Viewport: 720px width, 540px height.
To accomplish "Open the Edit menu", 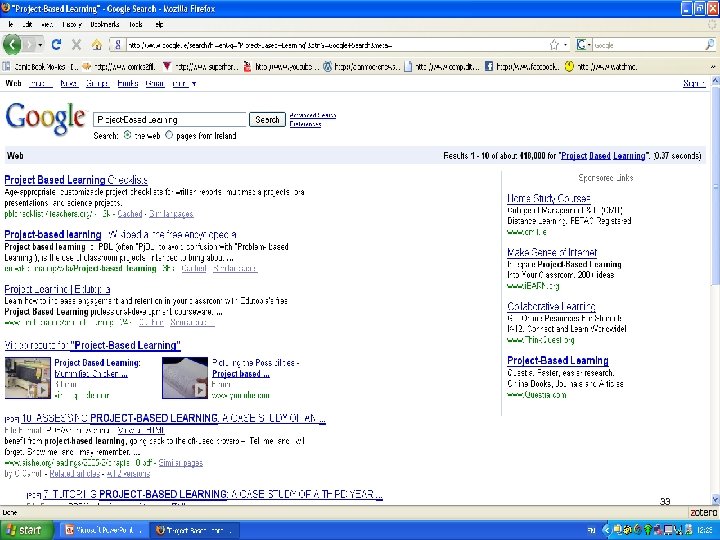I will pos(27,24).
